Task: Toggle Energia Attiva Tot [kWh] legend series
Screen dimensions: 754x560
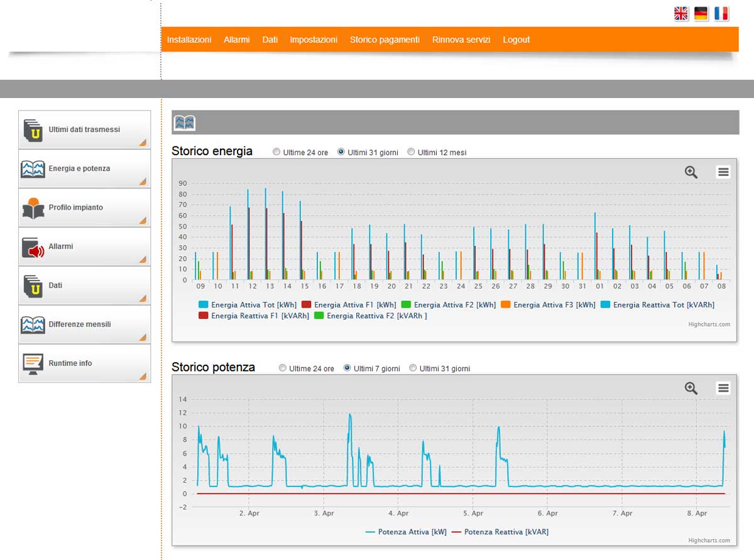Action: pyautogui.click(x=247, y=305)
